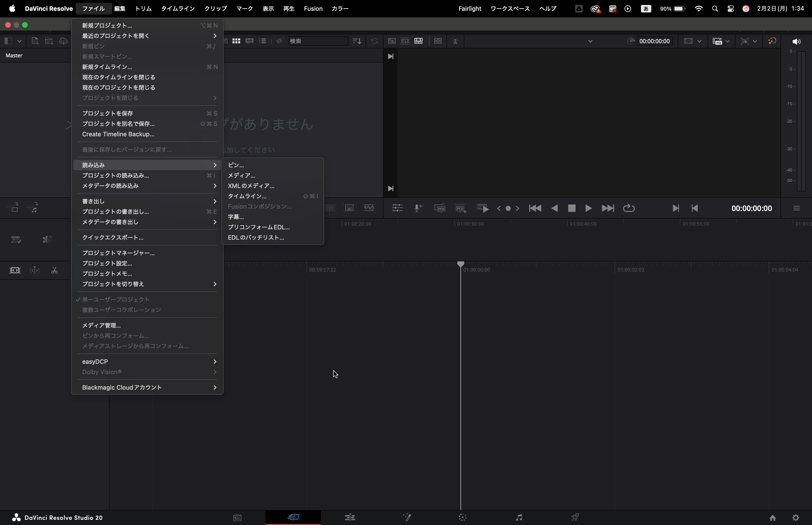This screenshot has width=812, height=525.
Task: Click the loop playback button
Action: tap(629, 208)
